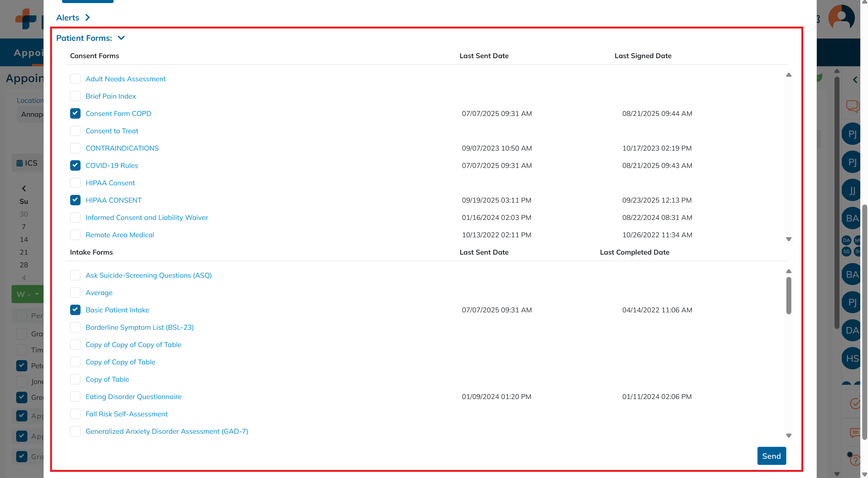Select the BA contact avatar
Viewport: 868px width, 478px height.
click(x=852, y=218)
